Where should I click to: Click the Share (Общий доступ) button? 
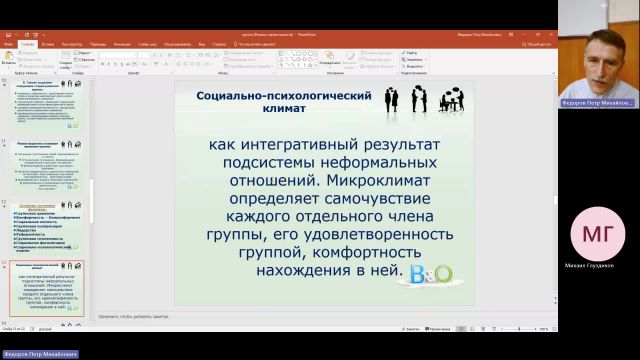(536, 44)
